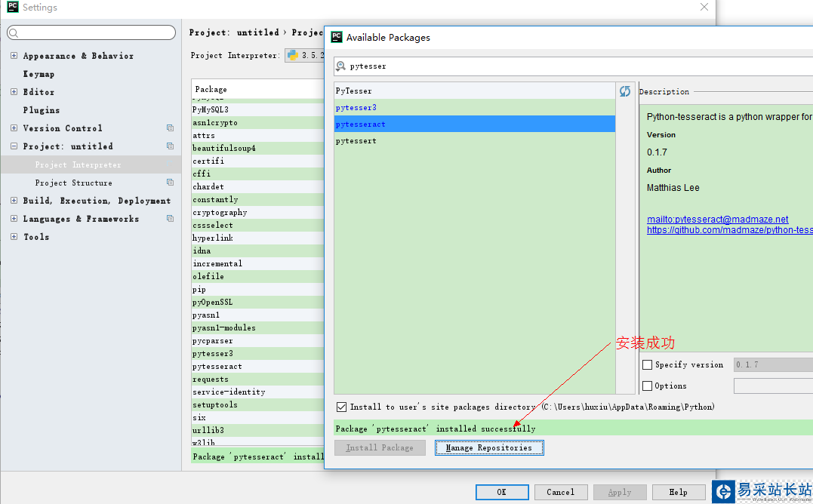Click the project-scope icon beside Project Structure
This screenshot has height=504, width=813.
coord(170,183)
